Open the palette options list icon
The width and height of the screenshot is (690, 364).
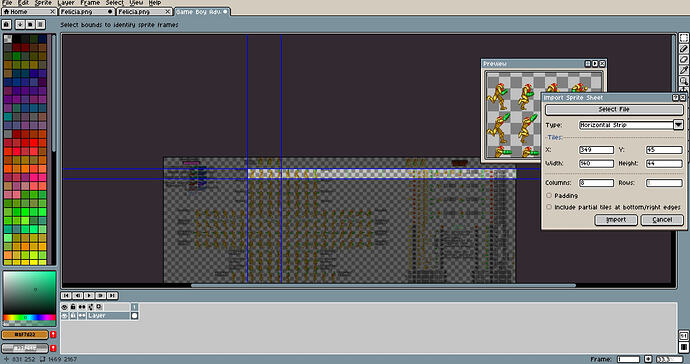click(40, 25)
